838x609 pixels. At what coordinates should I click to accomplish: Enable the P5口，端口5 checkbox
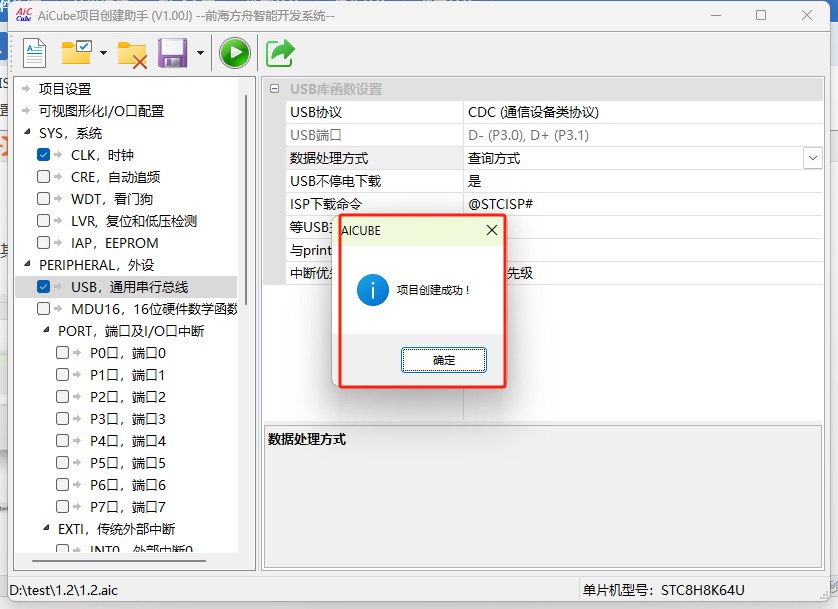coord(63,462)
